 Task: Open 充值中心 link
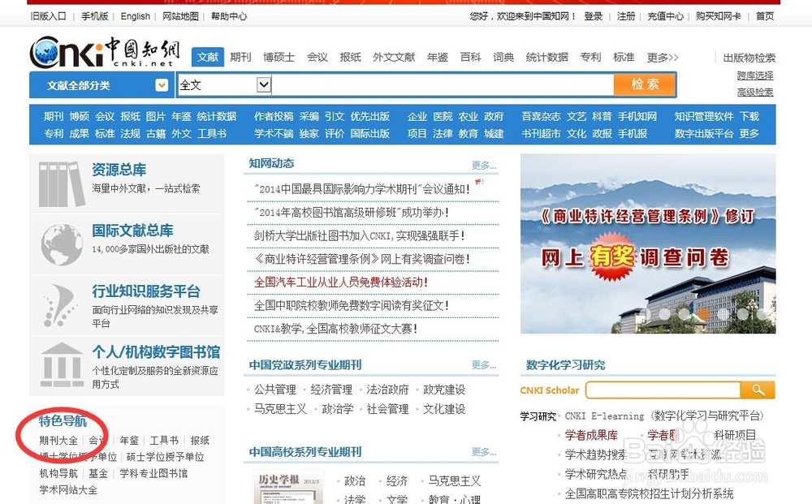point(666,16)
